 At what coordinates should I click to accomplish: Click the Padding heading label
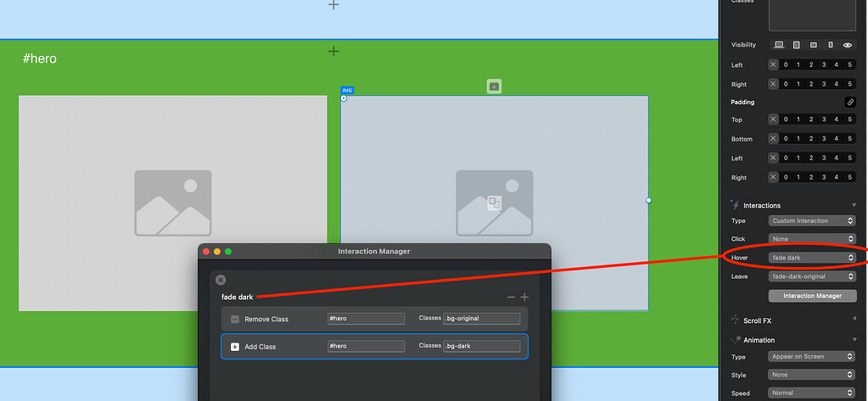743,103
